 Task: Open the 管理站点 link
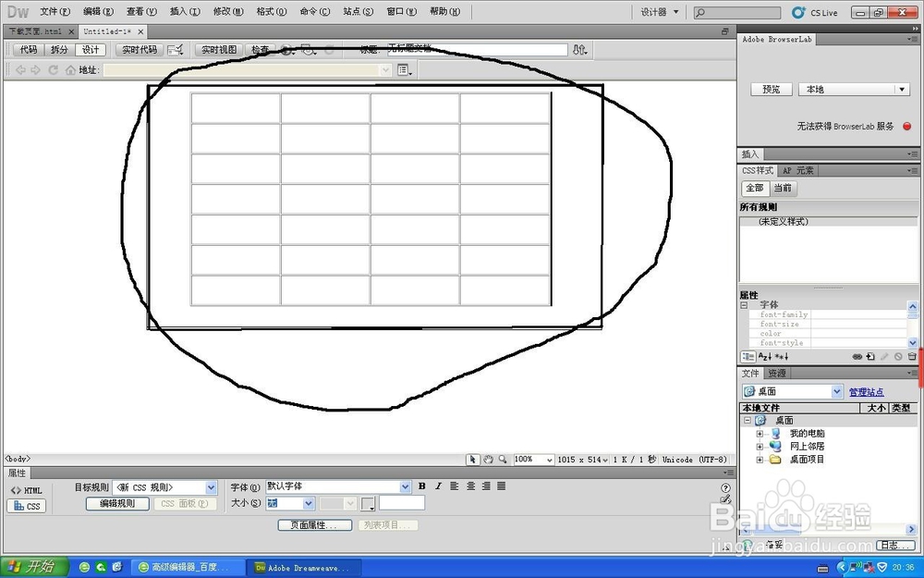pyautogui.click(x=867, y=392)
